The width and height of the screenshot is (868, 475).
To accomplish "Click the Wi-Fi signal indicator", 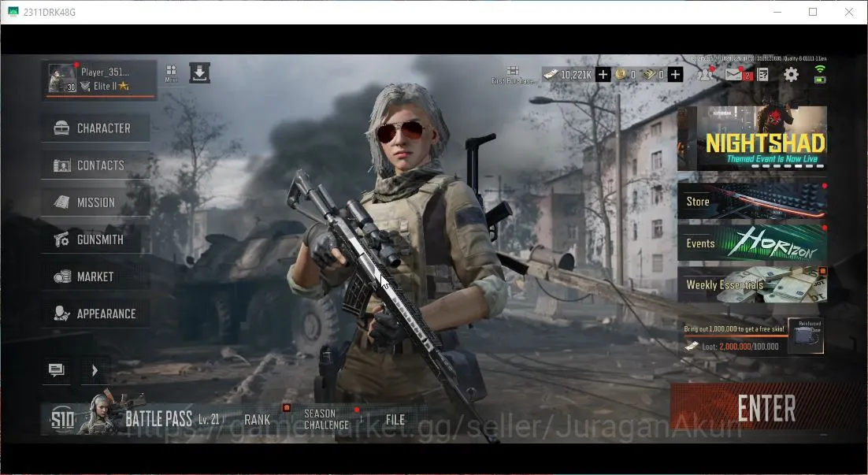I will [x=820, y=69].
